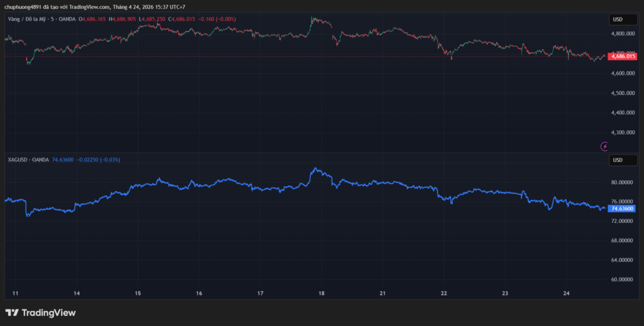This screenshot has width=644, height=326.
Task: Select the Vàng / Đô la Mỹ symbol title
Action: 30,19
